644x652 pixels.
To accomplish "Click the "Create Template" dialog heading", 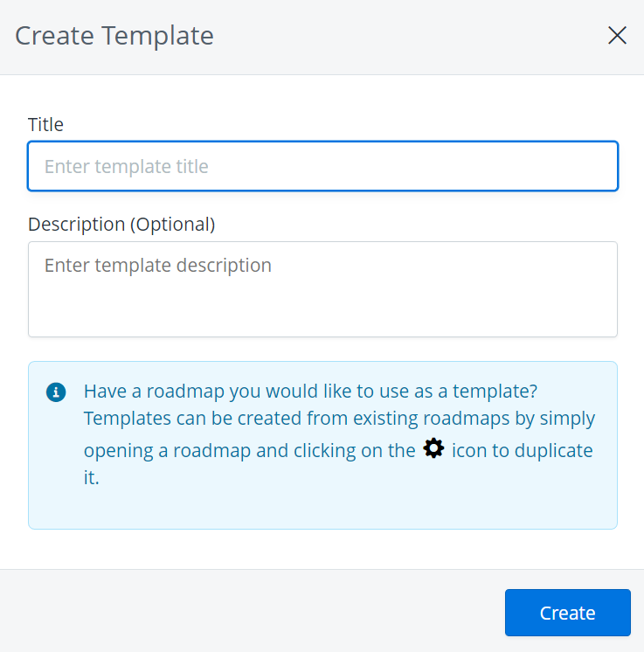I will [114, 36].
